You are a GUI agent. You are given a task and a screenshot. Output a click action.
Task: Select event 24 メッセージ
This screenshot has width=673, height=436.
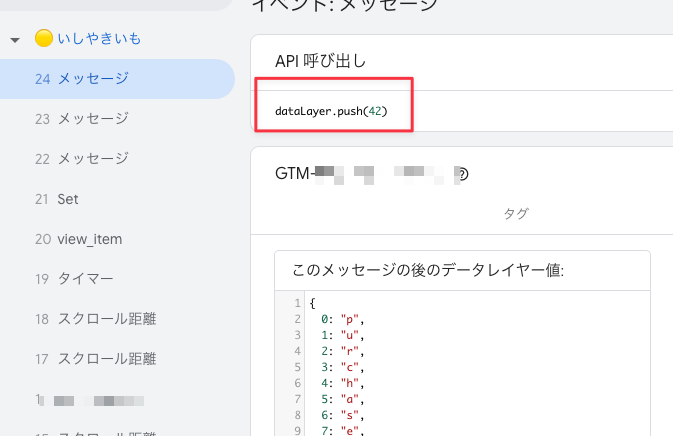pos(117,79)
